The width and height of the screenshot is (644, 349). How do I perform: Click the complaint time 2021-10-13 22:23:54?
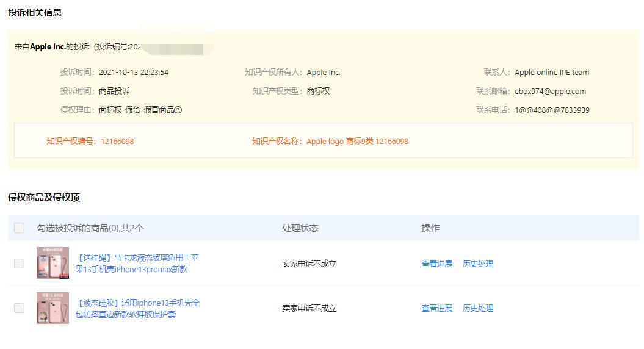(133, 73)
